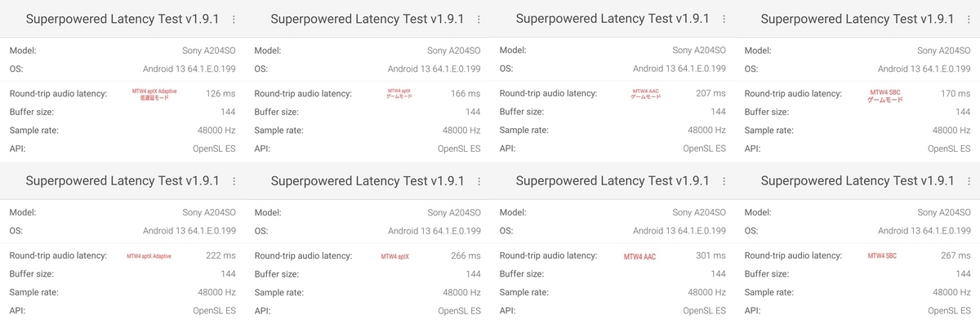Viewport: 980px width, 324px height.
Task: Click the 267 ms latency result
Action: (955, 255)
